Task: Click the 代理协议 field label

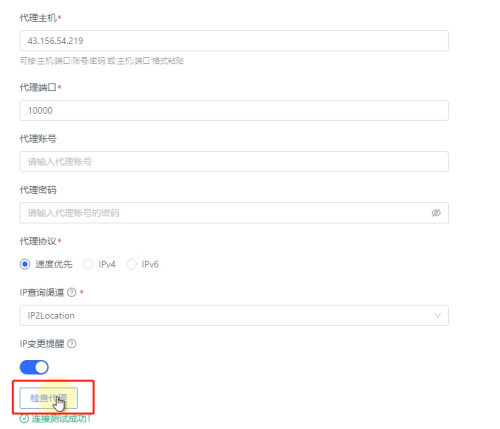Action: pos(38,241)
